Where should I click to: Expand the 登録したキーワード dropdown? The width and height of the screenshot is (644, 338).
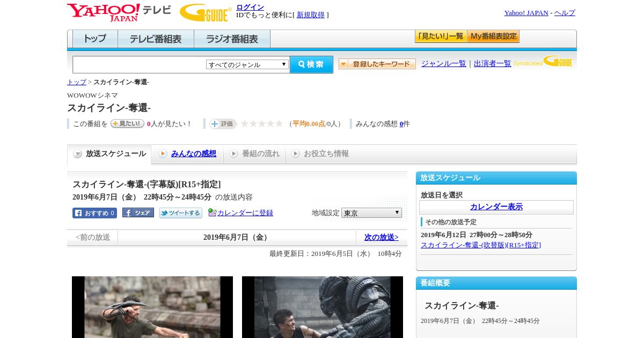(x=377, y=64)
